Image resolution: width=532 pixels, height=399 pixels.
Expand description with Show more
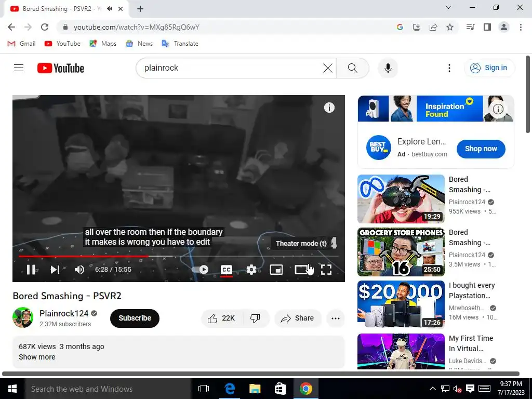click(x=37, y=357)
